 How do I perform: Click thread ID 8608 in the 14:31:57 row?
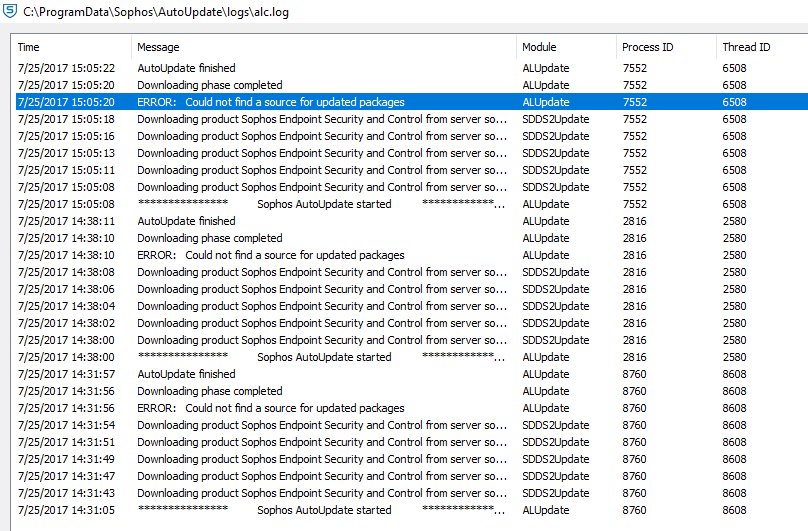pos(734,374)
